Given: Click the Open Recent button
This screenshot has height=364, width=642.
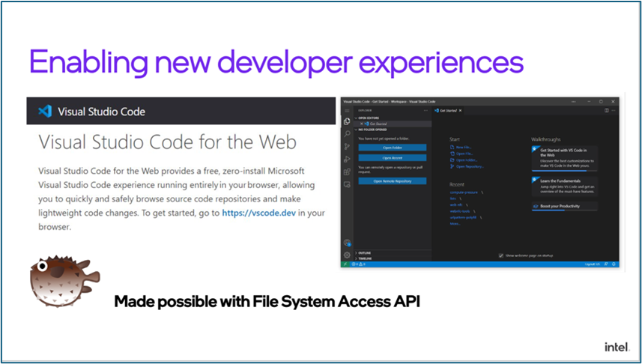Looking at the screenshot, I should pos(393,157).
